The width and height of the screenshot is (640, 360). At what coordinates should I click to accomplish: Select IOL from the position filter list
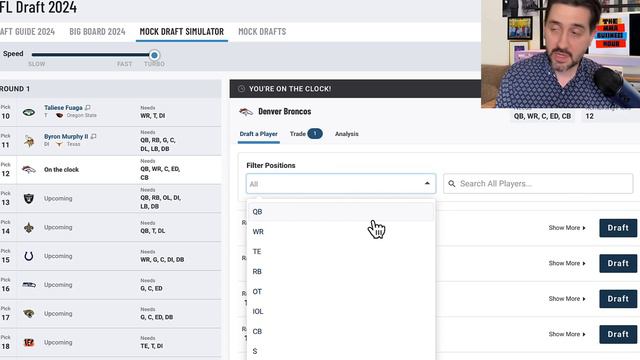(340, 311)
